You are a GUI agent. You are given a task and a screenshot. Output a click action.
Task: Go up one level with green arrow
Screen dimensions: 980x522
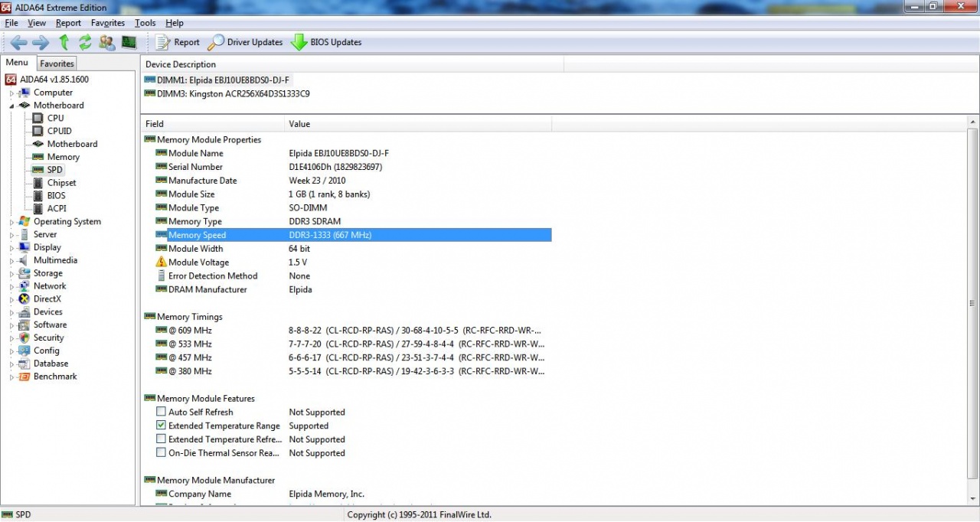(x=64, y=42)
